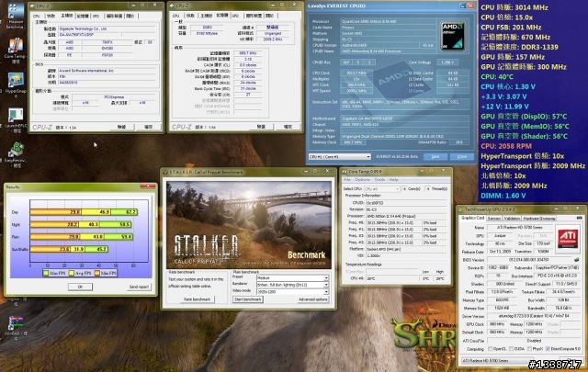Open the Validation tab in GPU-Z
588x372 pixels.
(x=512, y=219)
